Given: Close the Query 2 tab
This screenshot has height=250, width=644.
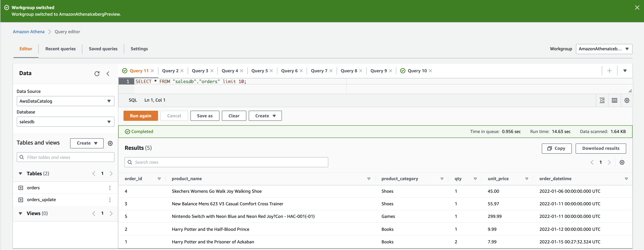Looking at the screenshot, I should tap(182, 71).
